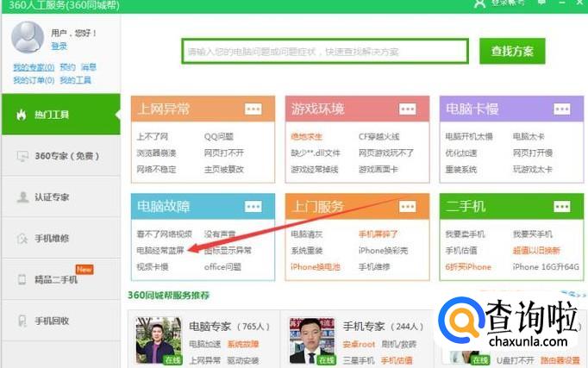This screenshot has height=368, width=588.
Task: Select the 热门工具 flame icon
Action: (22, 115)
